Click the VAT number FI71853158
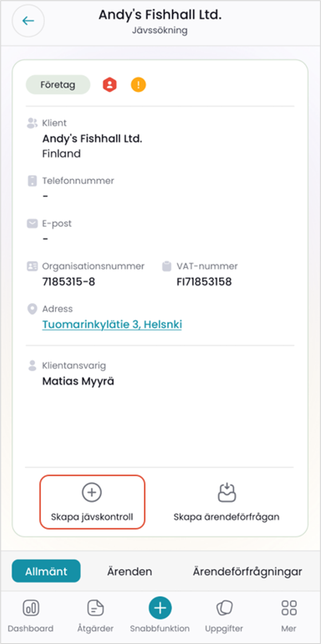Screen dimensions: 321x644 click(x=204, y=282)
